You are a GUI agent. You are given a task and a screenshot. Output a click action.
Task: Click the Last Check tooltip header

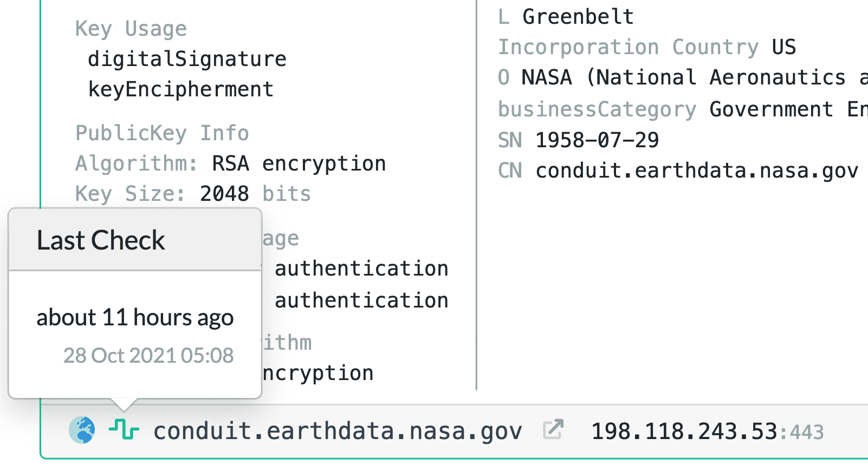pyautogui.click(x=101, y=240)
